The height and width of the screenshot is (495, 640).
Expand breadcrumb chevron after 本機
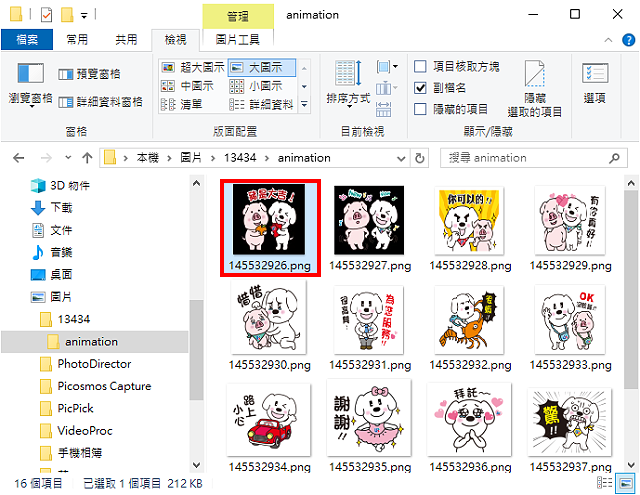tap(169, 158)
